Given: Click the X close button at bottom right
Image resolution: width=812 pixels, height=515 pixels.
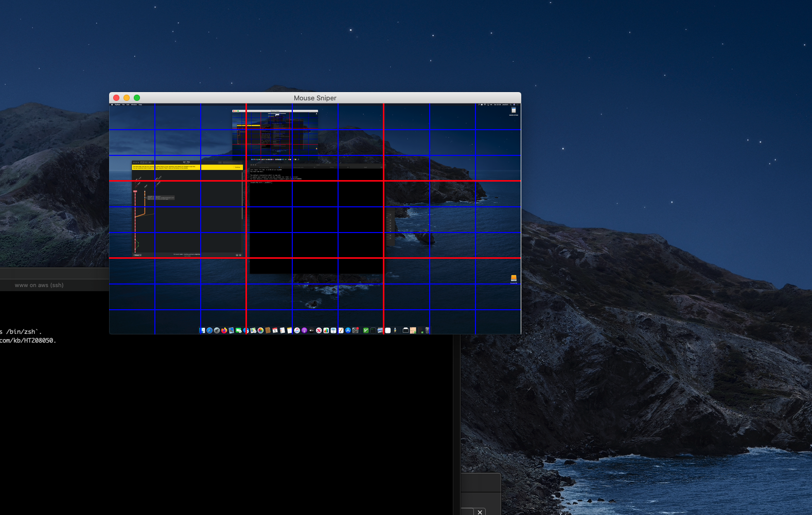Looking at the screenshot, I should click(480, 512).
